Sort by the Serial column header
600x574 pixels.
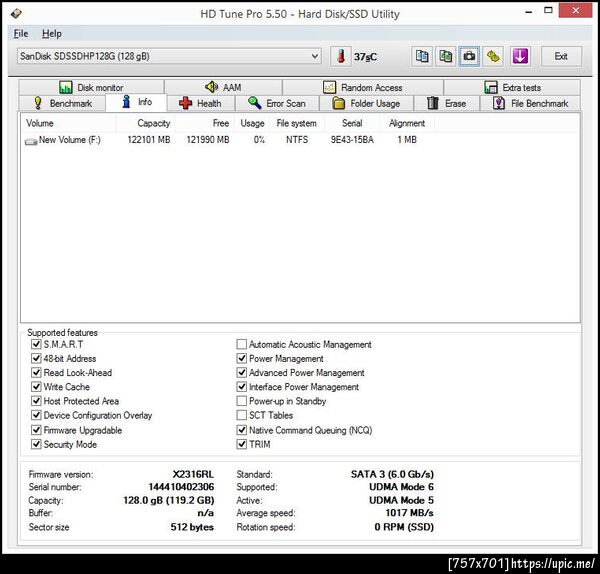click(x=352, y=123)
